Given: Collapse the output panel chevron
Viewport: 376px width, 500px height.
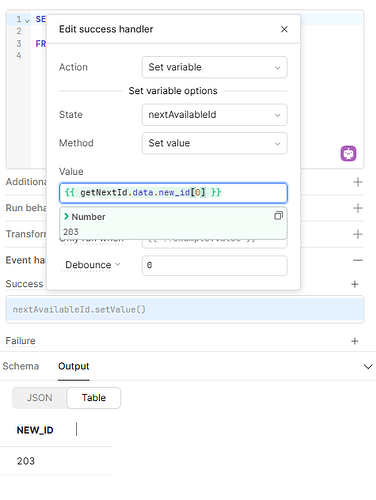Looking at the screenshot, I should tap(368, 367).
